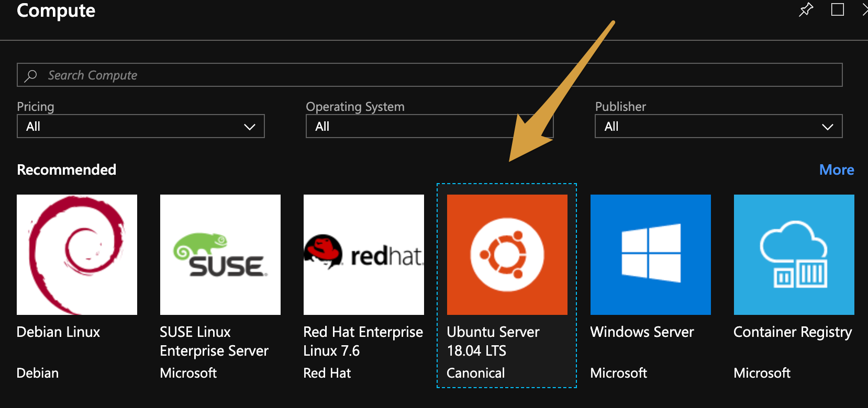The image size is (868, 408).
Task: Click the Ubuntu Server 18.04 LTS title
Action: click(x=493, y=341)
